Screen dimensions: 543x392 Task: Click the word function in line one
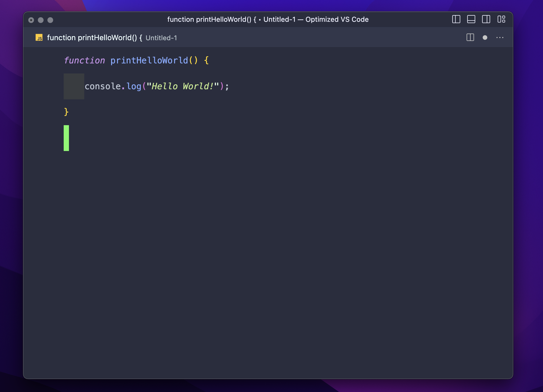pos(85,60)
